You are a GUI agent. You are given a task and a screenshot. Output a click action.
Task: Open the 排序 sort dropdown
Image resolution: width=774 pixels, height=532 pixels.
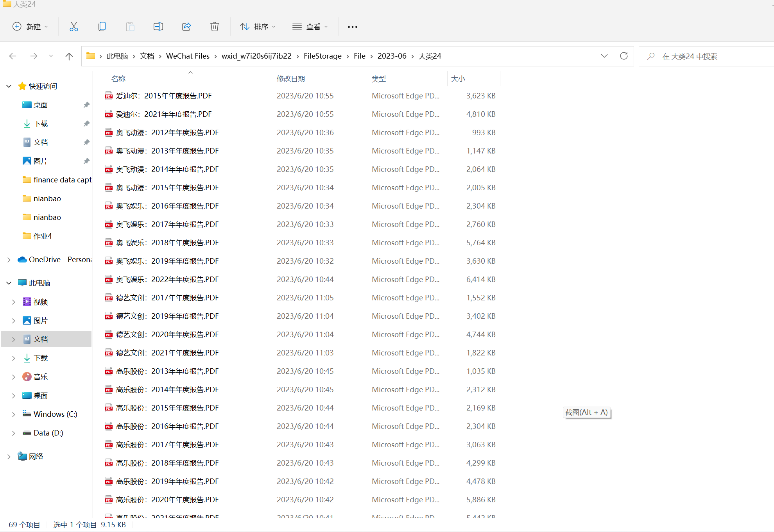click(258, 27)
